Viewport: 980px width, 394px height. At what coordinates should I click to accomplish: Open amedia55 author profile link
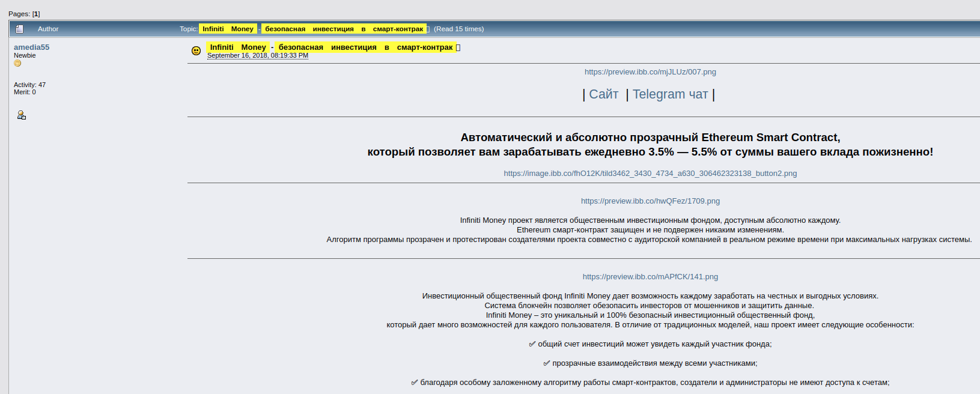pos(32,47)
